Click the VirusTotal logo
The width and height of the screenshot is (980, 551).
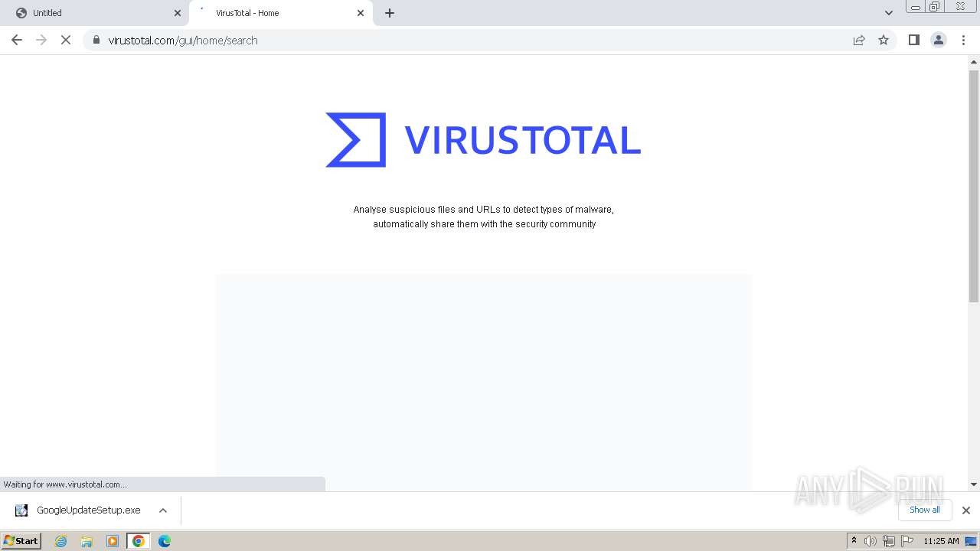point(483,140)
